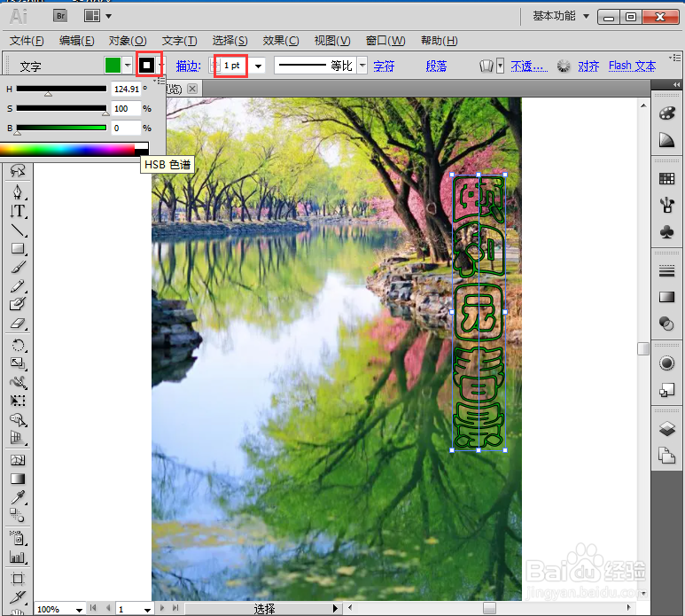Select the Gradient tool

tap(18, 479)
